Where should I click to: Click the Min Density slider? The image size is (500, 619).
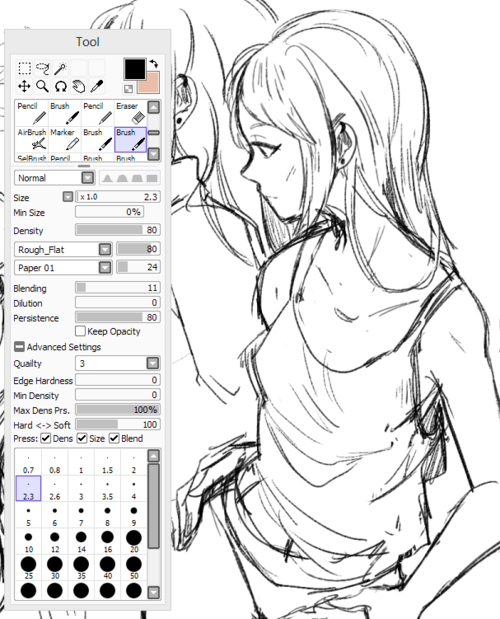pyautogui.click(x=118, y=395)
